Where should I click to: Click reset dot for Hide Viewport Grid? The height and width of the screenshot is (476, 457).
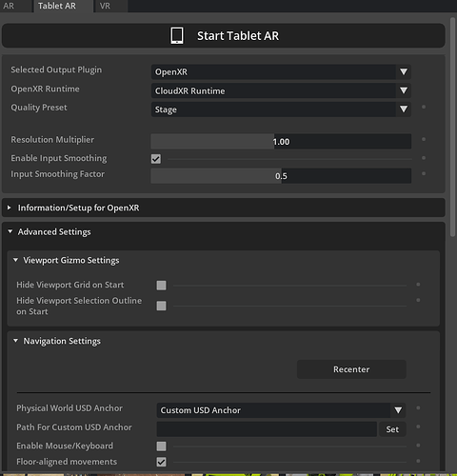(x=418, y=285)
